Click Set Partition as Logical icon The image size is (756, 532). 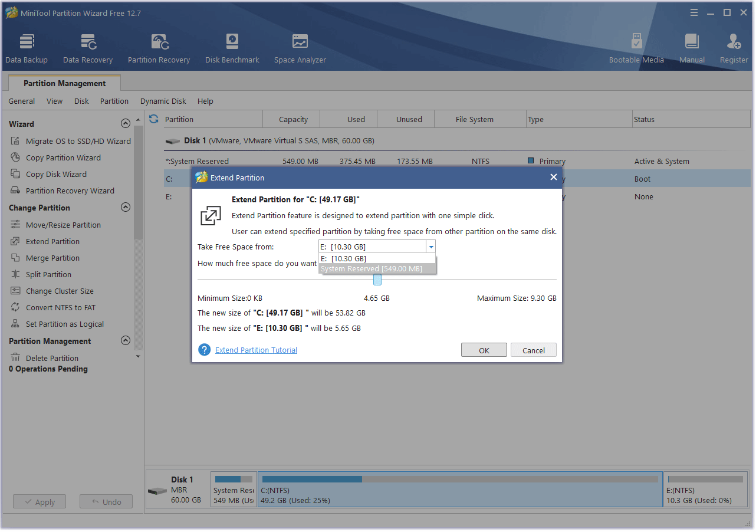point(15,324)
